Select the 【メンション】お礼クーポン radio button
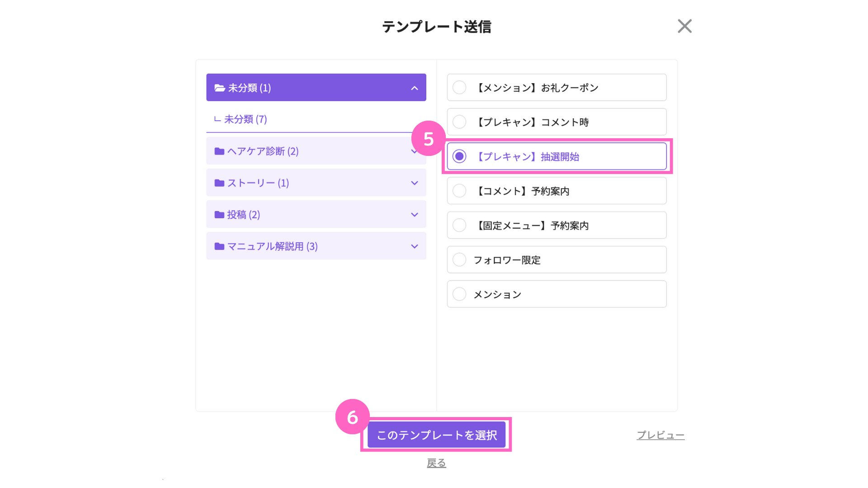The width and height of the screenshot is (868, 488). click(459, 87)
